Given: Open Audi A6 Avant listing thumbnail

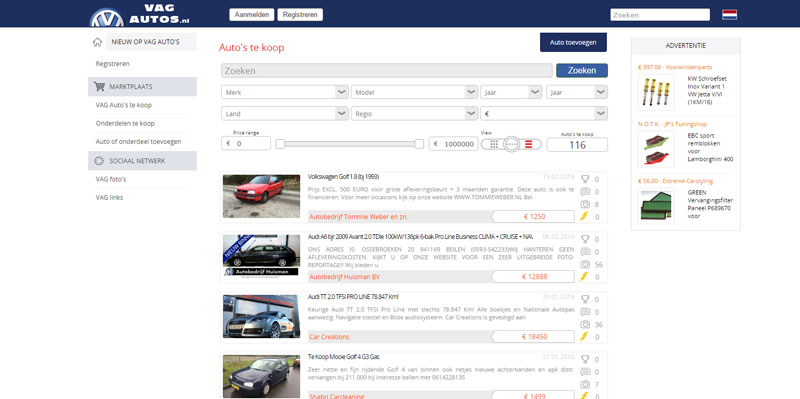Looking at the screenshot, I should click(x=261, y=257).
